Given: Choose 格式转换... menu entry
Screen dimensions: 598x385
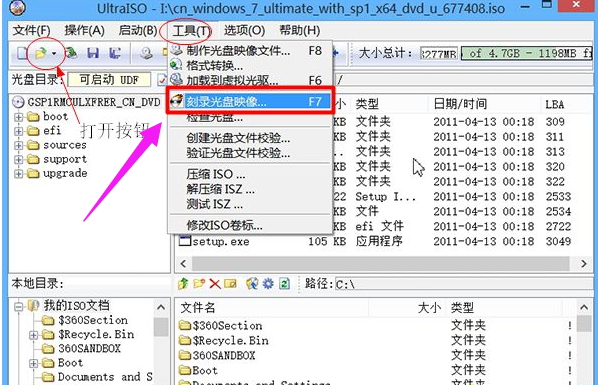Looking at the screenshot, I should click(x=250, y=65).
